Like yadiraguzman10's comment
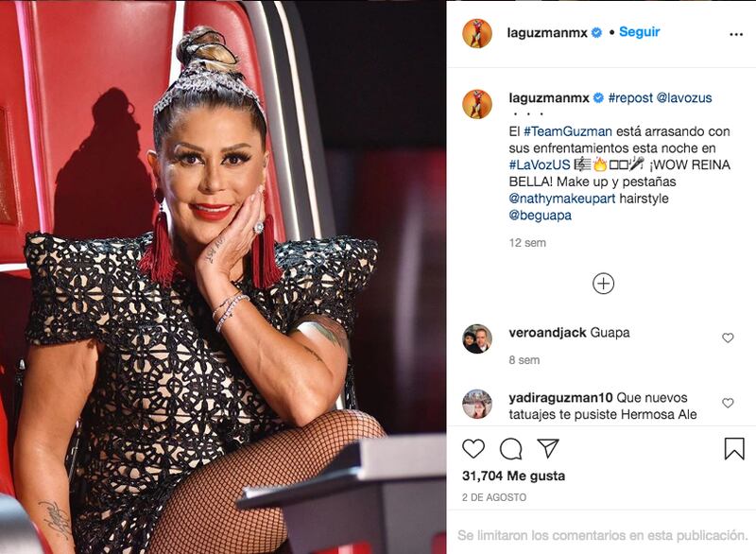 [x=728, y=403]
